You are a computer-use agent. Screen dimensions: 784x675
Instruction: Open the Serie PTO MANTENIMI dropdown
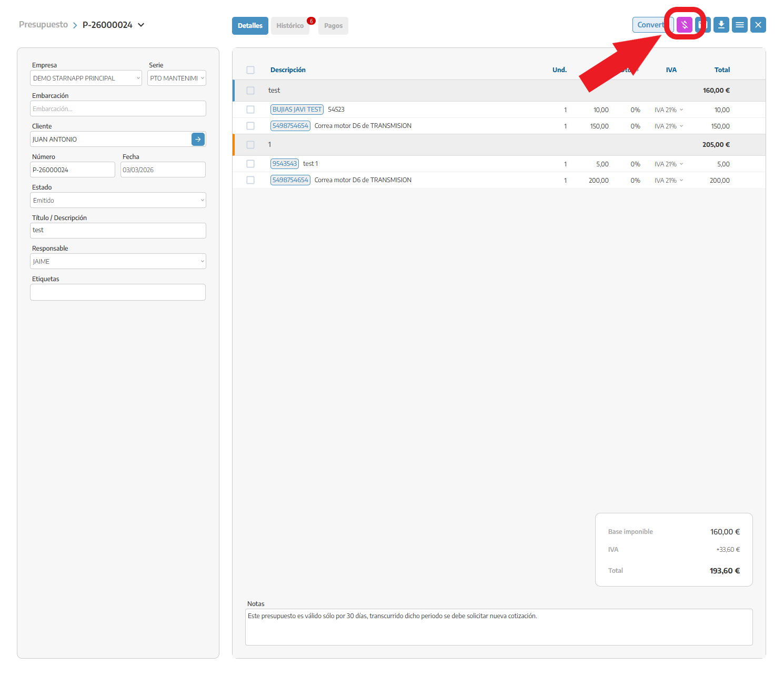177,78
